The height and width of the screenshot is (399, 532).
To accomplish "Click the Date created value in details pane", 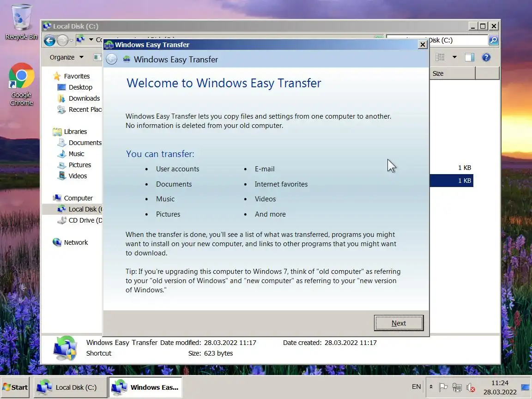I will (351, 343).
